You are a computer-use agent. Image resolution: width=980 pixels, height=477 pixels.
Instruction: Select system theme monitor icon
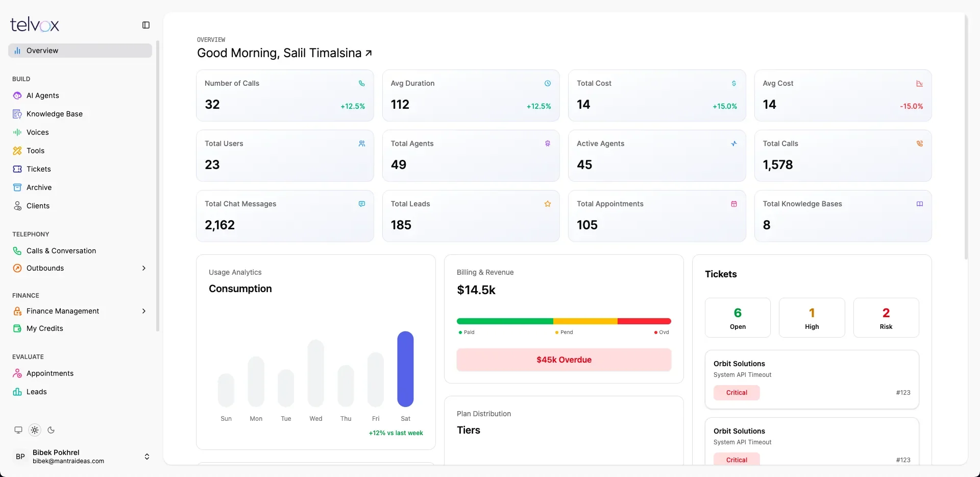coord(18,430)
